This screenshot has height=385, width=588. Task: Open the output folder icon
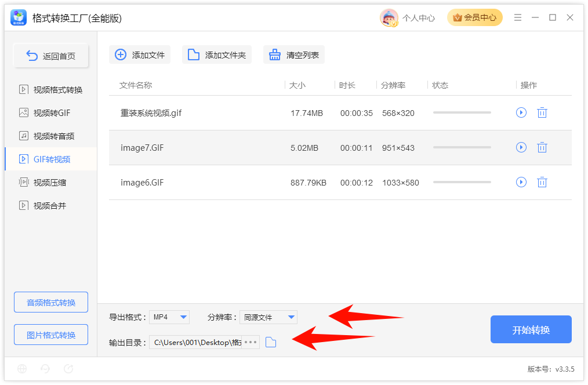tap(271, 342)
